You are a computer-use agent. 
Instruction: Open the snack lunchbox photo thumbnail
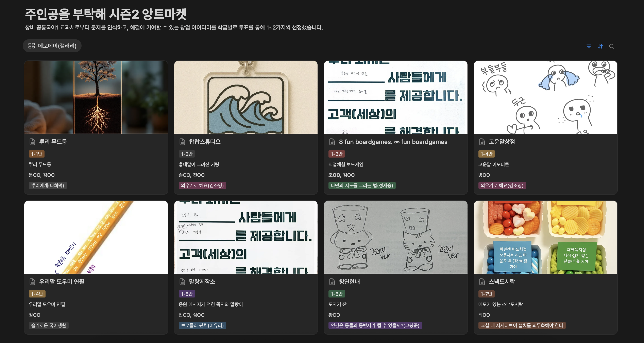pos(545,237)
